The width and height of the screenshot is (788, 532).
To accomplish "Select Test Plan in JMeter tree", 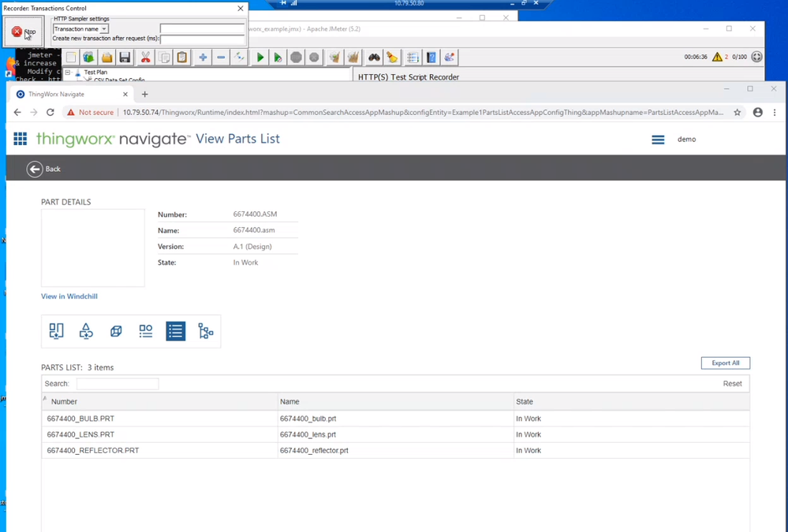I will (95, 73).
